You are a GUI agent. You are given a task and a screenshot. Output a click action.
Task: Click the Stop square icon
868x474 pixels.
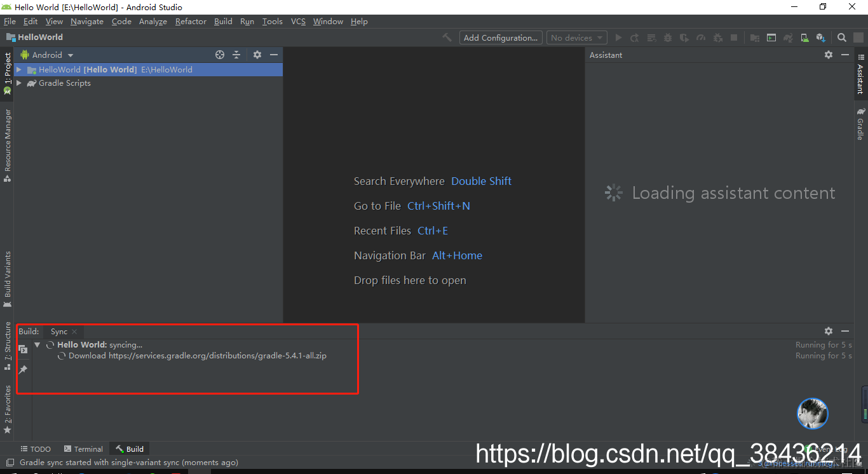(734, 37)
